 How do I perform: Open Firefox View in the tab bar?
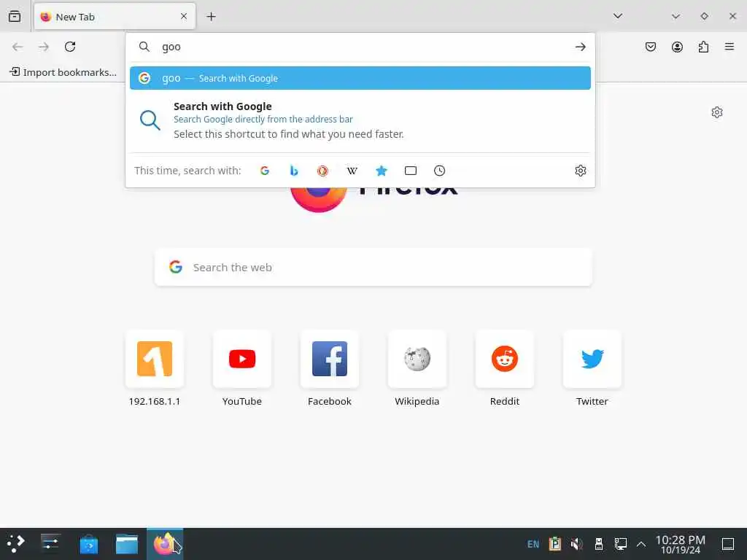click(15, 16)
